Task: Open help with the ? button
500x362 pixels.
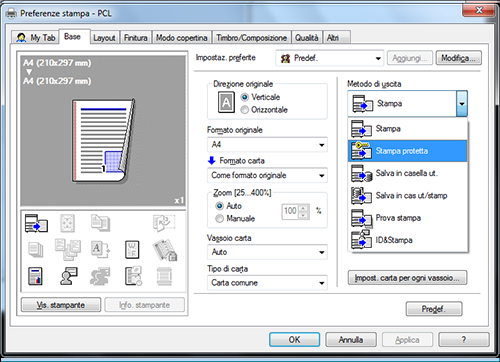Action: click(464, 339)
